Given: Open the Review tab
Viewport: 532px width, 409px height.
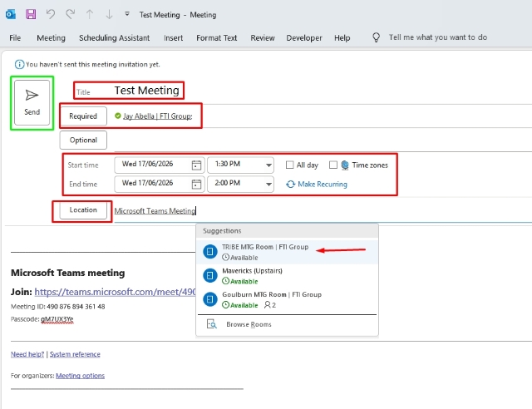Looking at the screenshot, I should 263,37.
